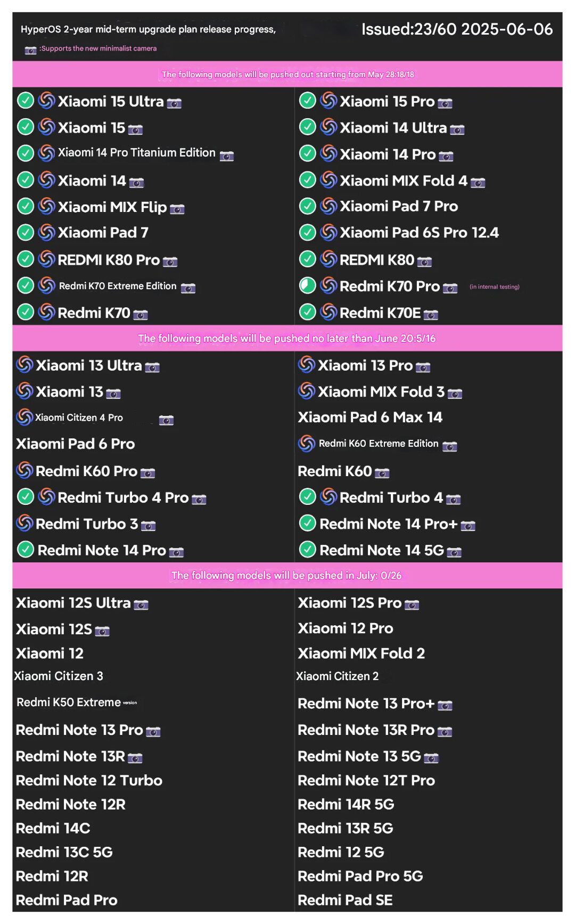Image resolution: width=575 pixels, height=924 pixels.
Task: Click the Redmi Pad SE entry
Action: coord(345,900)
